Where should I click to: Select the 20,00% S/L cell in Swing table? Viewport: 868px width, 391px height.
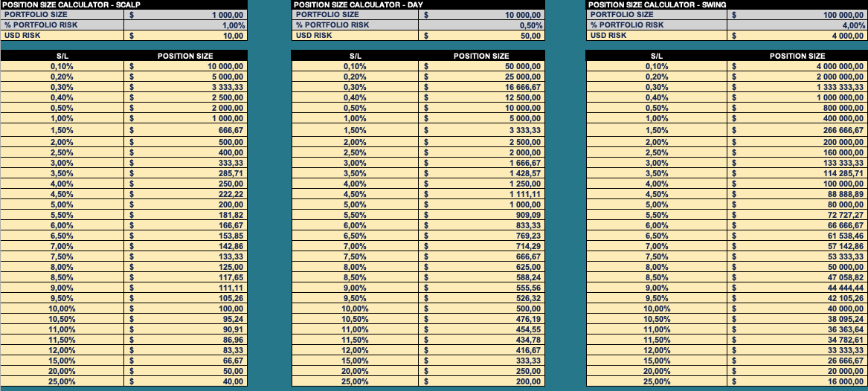tap(657, 371)
